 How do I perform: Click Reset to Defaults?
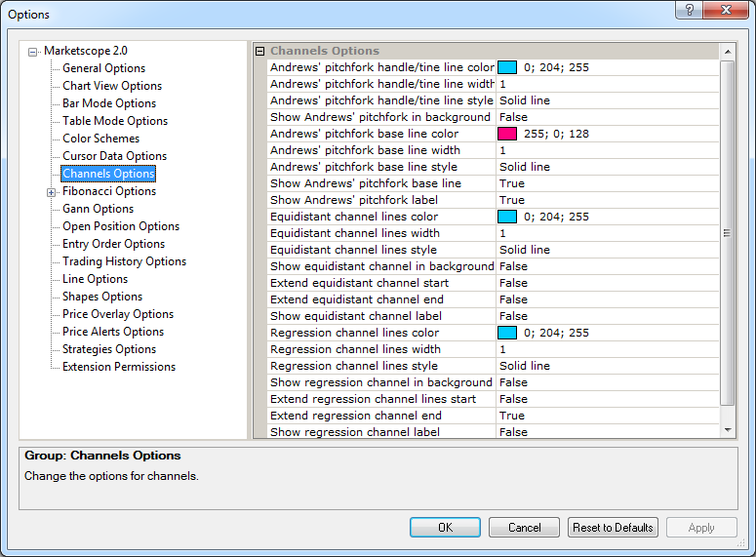613,528
